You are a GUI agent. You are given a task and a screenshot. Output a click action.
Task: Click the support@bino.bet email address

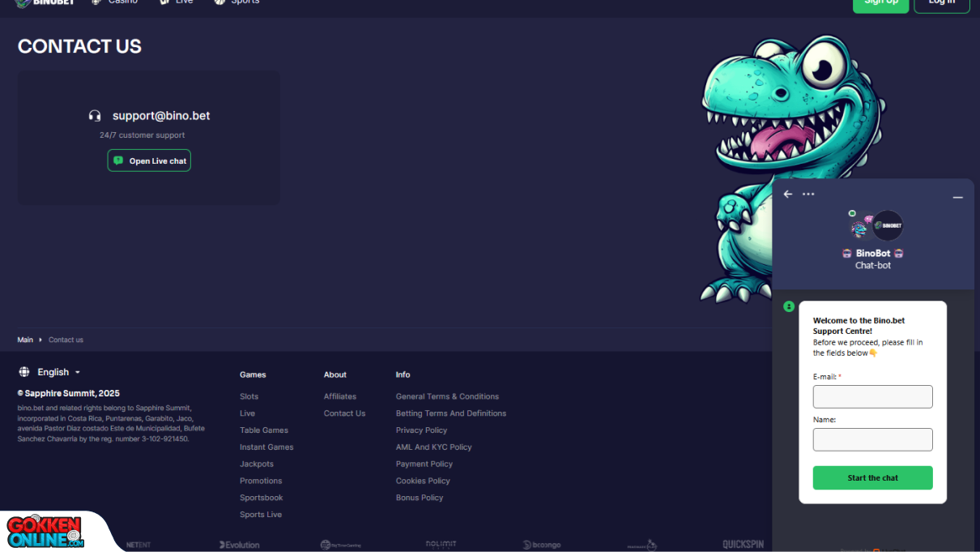tap(161, 116)
